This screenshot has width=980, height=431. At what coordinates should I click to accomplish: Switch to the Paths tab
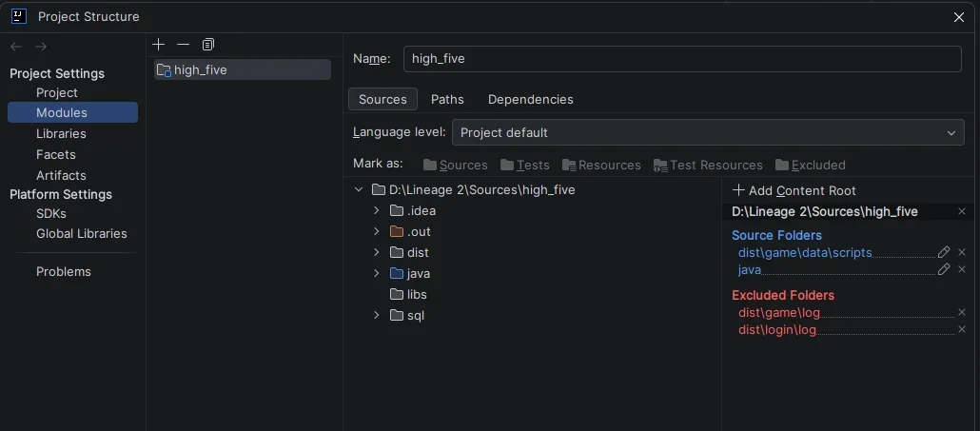tap(447, 99)
